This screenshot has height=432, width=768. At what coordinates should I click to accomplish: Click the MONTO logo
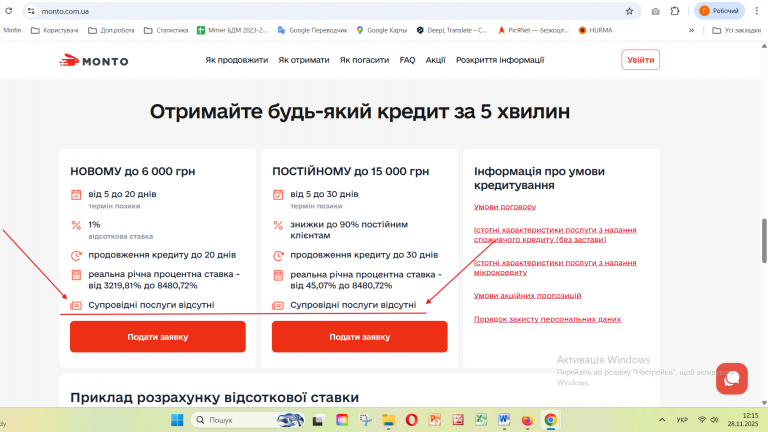94,61
